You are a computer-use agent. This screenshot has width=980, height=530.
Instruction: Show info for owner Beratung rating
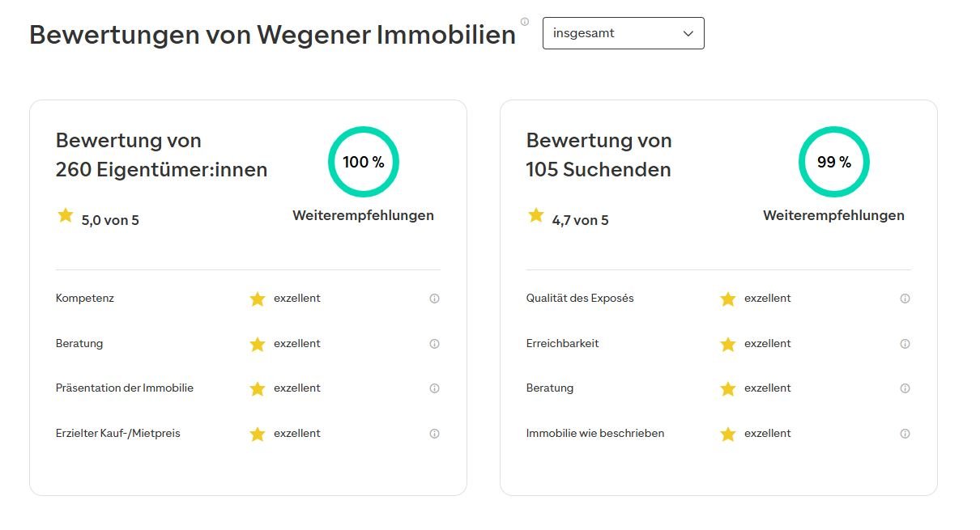click(434, 344)
